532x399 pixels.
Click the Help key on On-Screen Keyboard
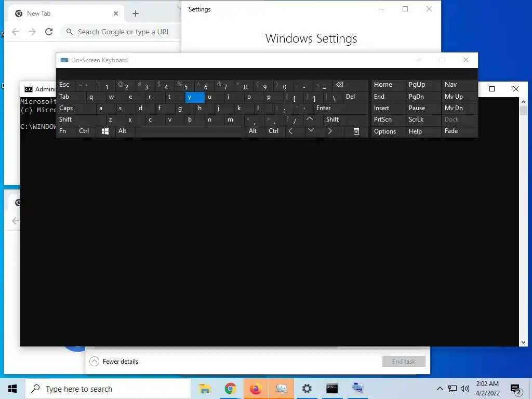[423, 131]
